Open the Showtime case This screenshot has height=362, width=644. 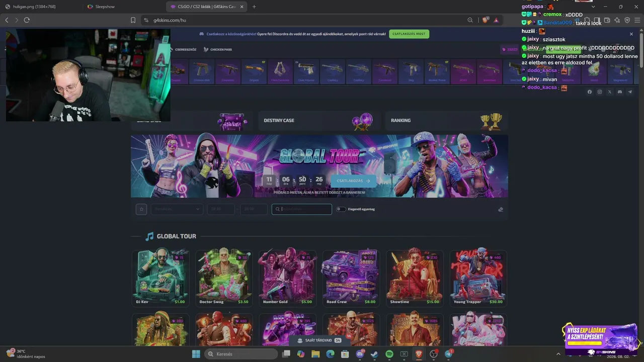(415, 278)
